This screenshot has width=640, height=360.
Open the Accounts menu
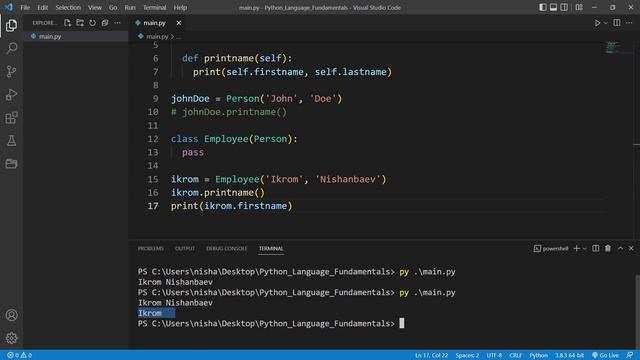pos(11,315)
